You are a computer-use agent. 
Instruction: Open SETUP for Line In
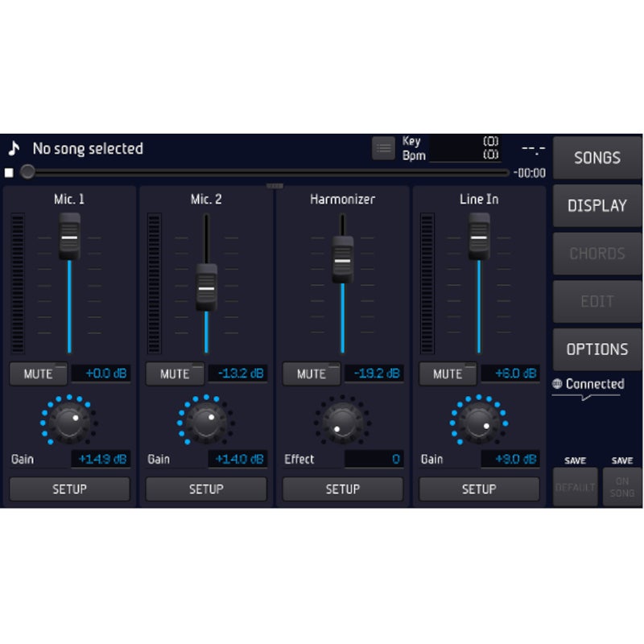[x=479, y=489]
